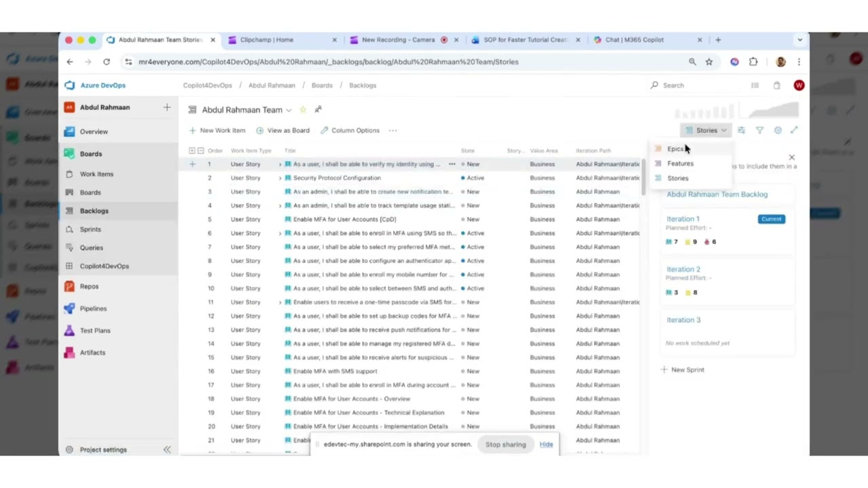Close the planning side pane with X
Viewport: 868px width, 488px height.
791,158
